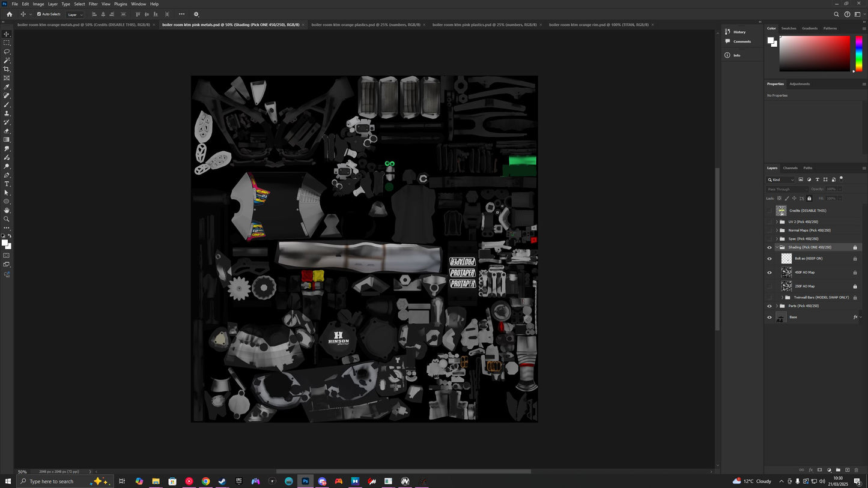Open the Filter menu

click(x=93, y=4)
